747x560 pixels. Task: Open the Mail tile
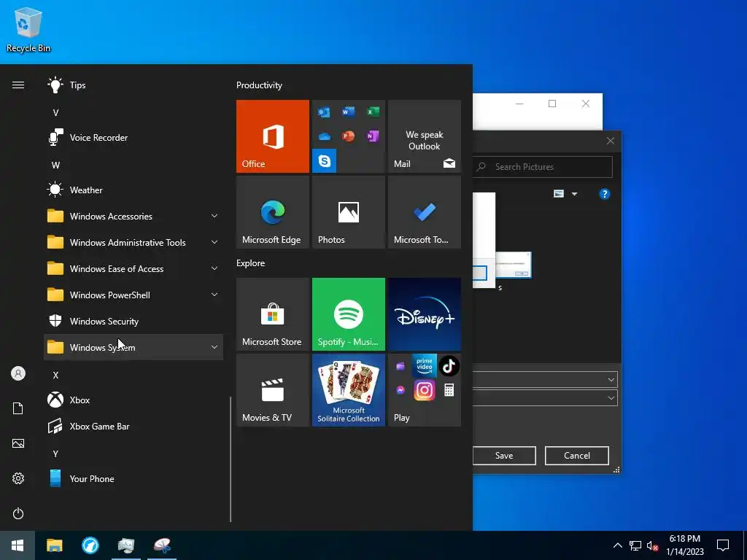point(425,136)
